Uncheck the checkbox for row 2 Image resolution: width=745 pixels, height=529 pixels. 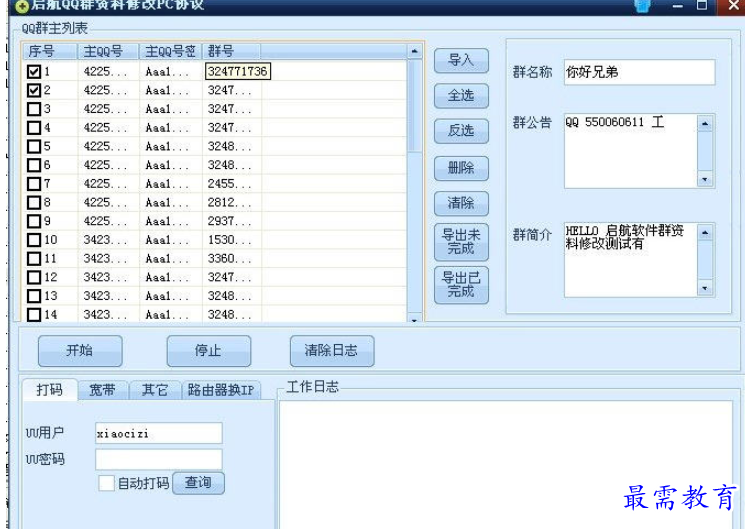point(34,90)
